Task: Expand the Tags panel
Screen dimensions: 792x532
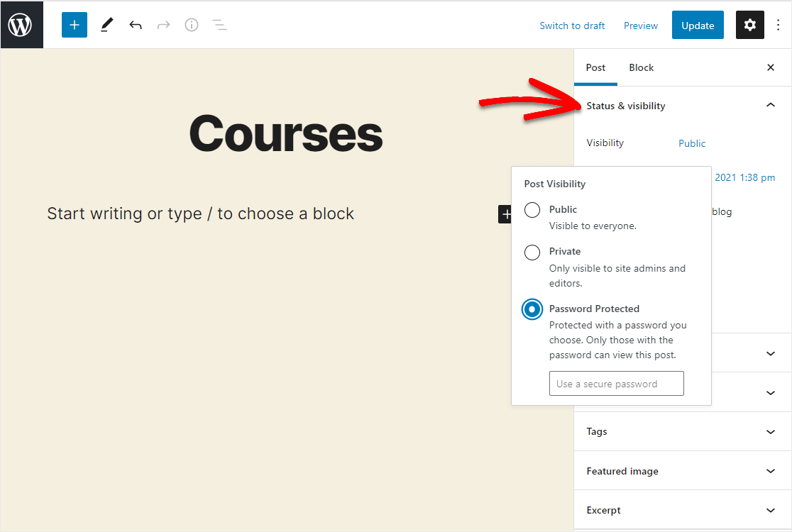Action: [683, 431]
